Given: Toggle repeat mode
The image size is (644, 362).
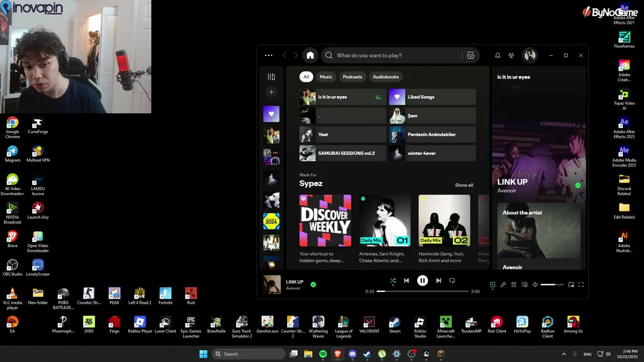Looking at the screenshot, I should click(x=452, y=281).
